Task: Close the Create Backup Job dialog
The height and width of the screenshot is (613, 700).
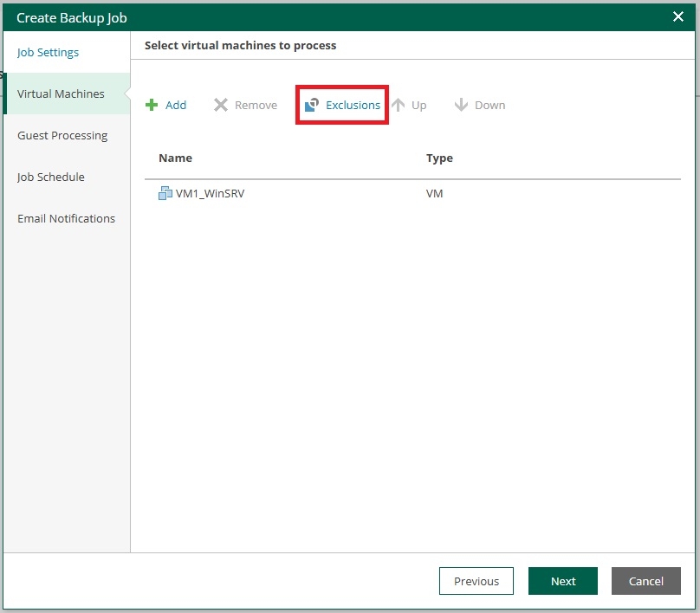Action: [678, 17]
